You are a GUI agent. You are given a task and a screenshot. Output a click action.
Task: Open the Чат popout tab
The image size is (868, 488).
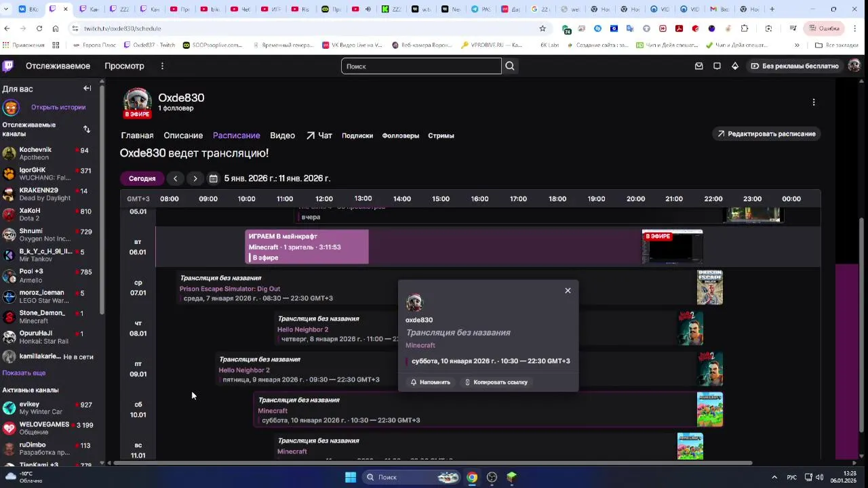[319, 136]
